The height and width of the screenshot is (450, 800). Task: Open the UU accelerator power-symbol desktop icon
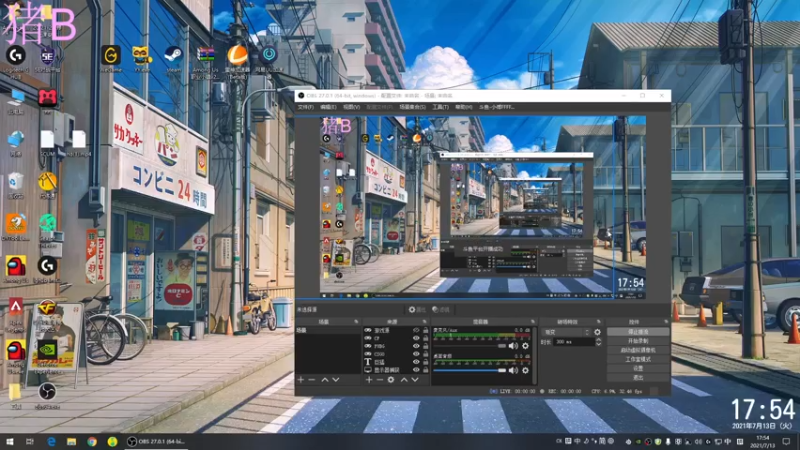[x=269, y=54]
